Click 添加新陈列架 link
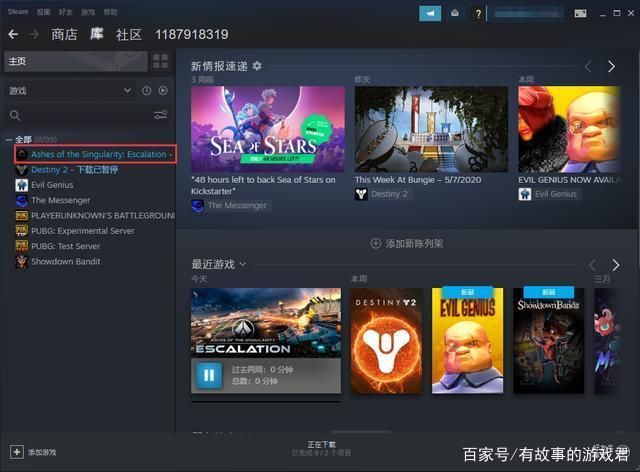 tap(414, 244)
